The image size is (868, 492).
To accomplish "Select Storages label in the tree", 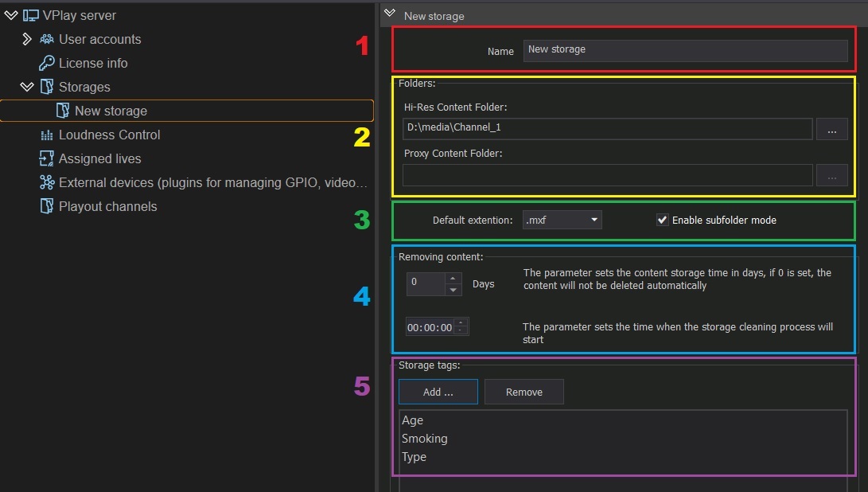I will (x=84, y=87).
